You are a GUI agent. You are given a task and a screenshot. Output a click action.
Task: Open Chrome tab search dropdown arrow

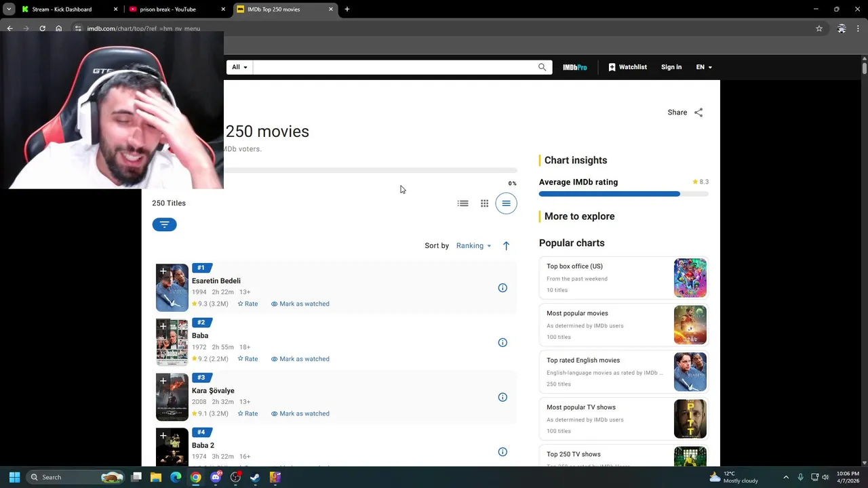[x=9, y=9]
